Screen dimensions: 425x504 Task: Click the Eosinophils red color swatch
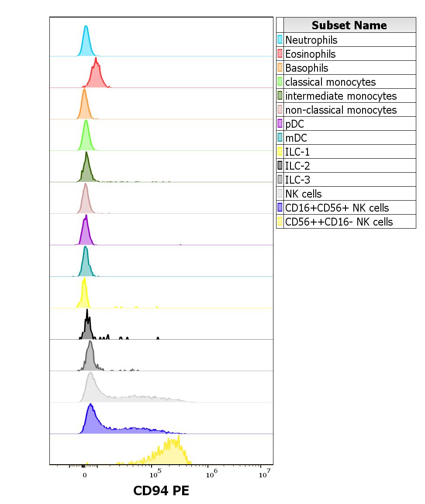click(281, 54)
